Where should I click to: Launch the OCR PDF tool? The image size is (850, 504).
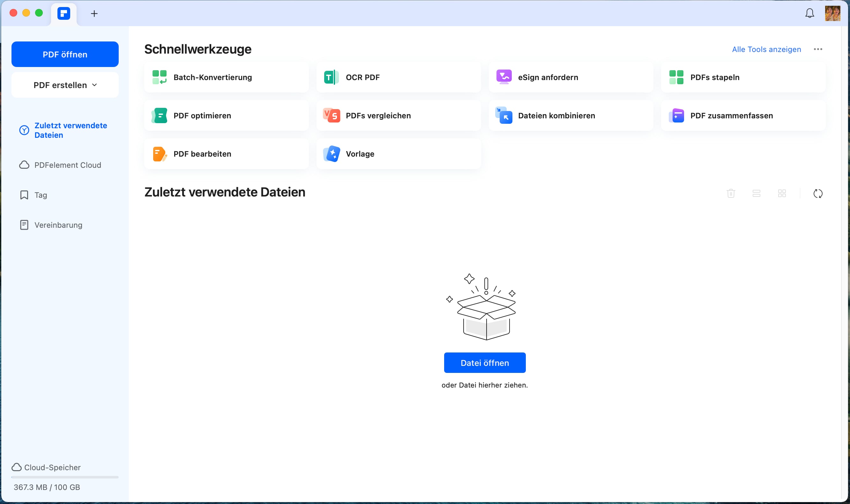pyautogui.click(x=399, y=78)
